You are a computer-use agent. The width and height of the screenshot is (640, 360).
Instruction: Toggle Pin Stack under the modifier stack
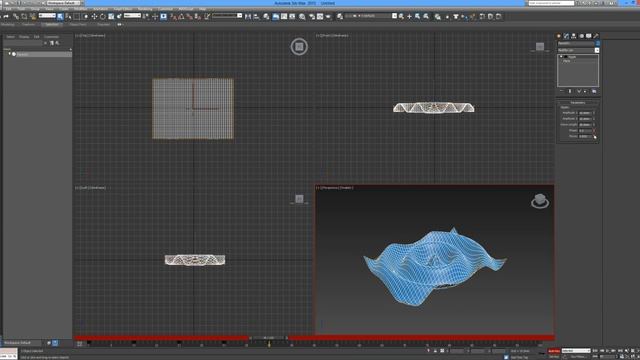tap(562, 91)
